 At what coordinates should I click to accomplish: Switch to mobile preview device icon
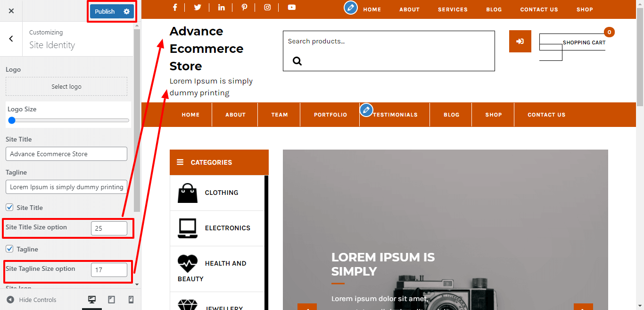(x=131, y=300)
